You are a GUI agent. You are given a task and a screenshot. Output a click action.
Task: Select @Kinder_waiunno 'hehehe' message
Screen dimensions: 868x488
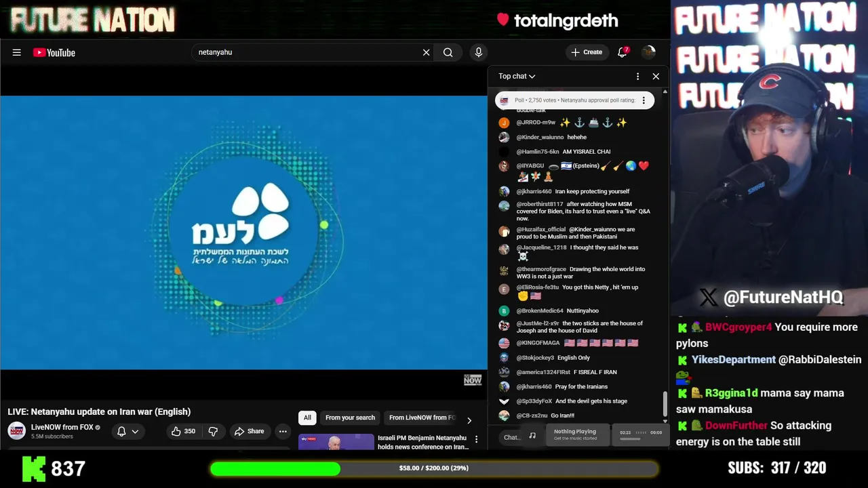tap(576, 138)
